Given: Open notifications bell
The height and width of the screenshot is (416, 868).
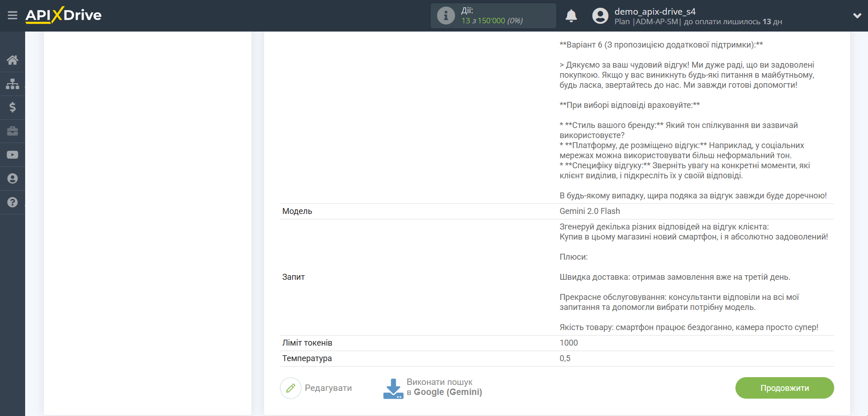Looking at the screenshot, I should [x=571, y=16].
